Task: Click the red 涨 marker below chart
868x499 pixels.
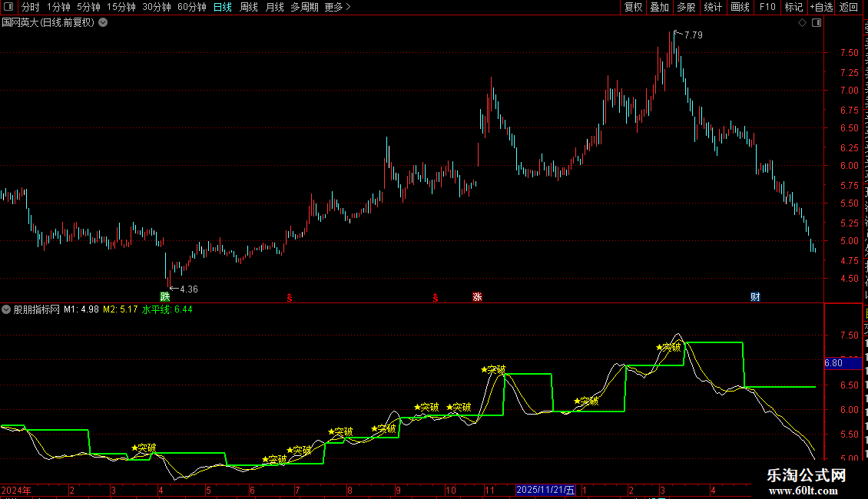Action: pyautogui.click(x=477, y=296)
